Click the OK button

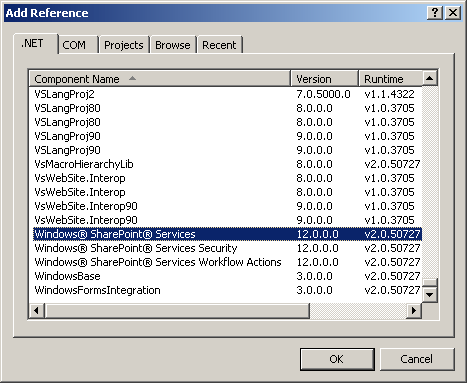click(337, 359)
